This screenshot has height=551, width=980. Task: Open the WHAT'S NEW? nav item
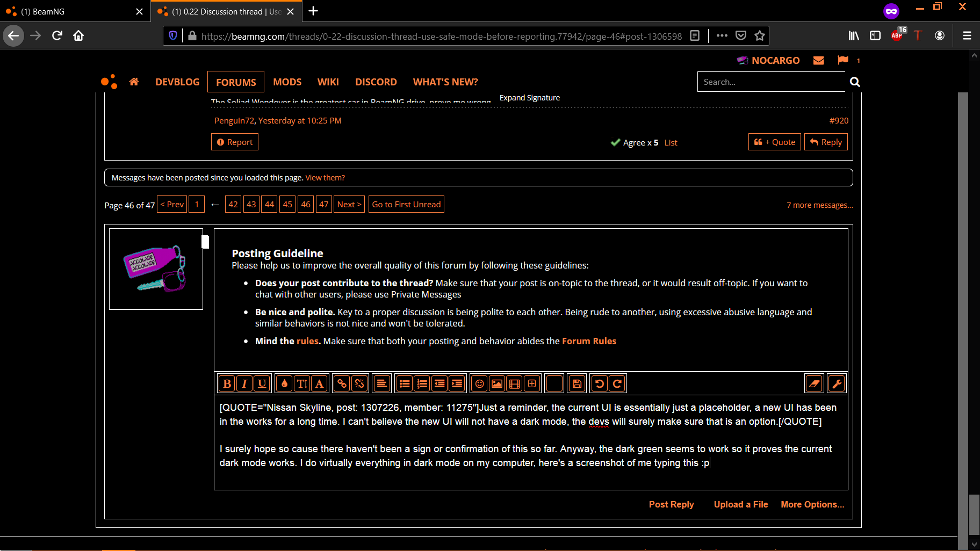[445, 82]
